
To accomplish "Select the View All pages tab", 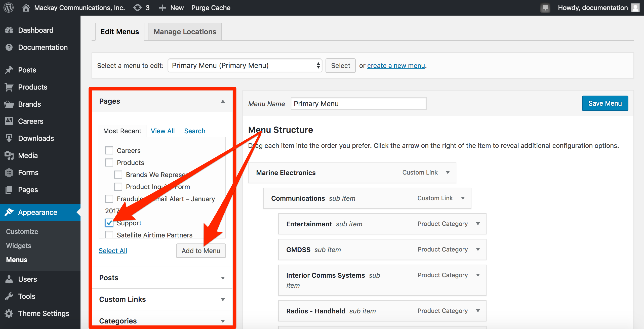I will coord(163,131).
